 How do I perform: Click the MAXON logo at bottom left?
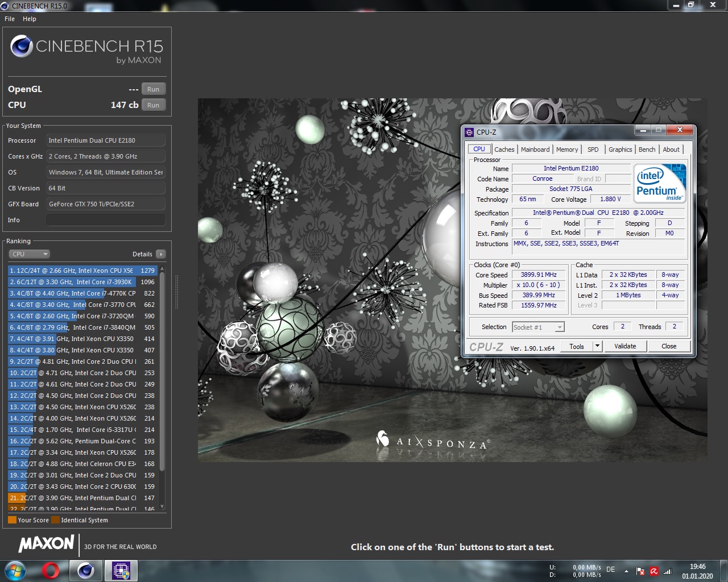point(46,543)
